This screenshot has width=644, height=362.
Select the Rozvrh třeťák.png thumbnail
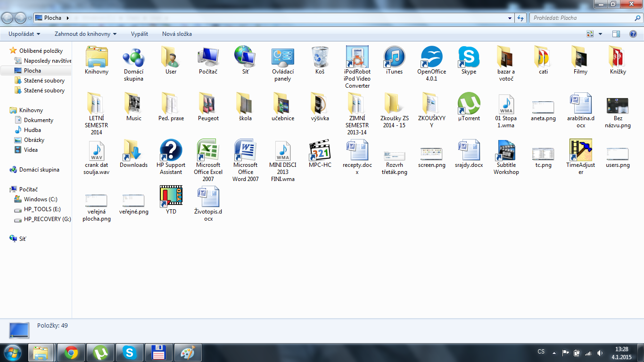click(395, 156)
